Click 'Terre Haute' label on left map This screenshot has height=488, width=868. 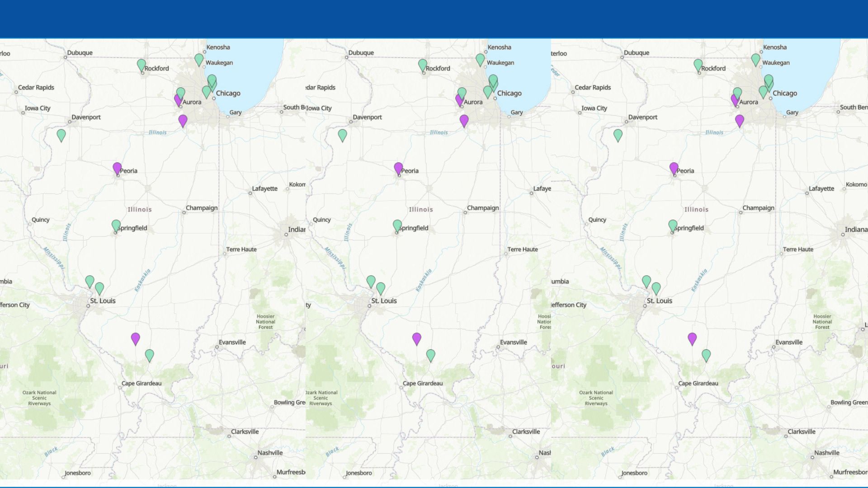(x=241, y=249)
